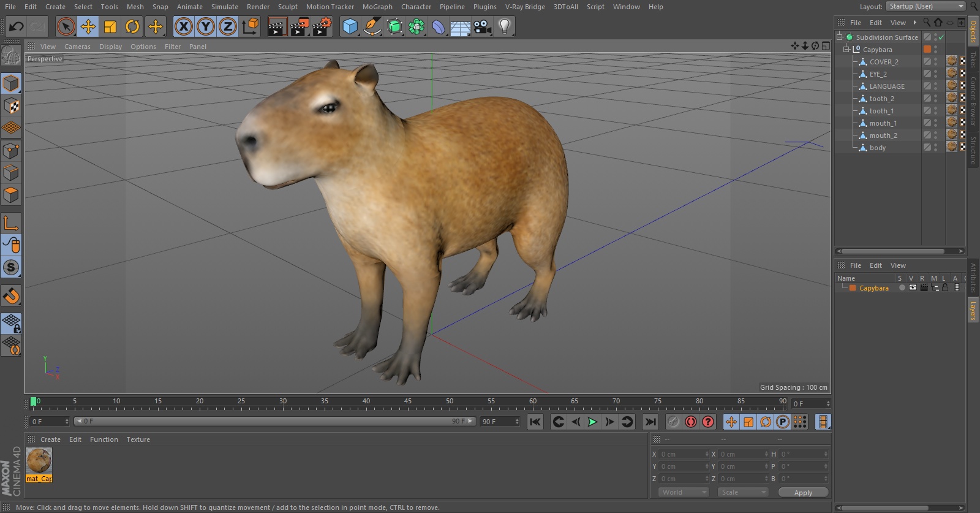
Task: Click Render View clapperboard icon
Action: 277,26
